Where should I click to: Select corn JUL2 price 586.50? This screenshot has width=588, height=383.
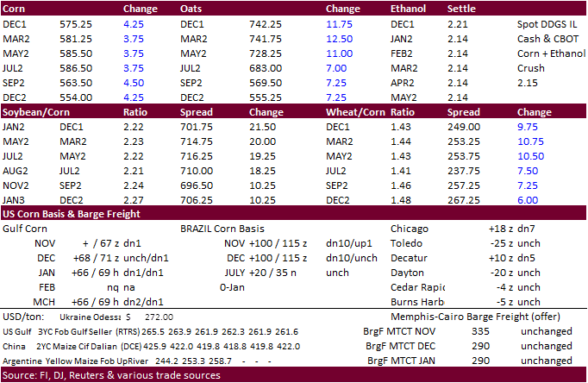pos(76,68)
